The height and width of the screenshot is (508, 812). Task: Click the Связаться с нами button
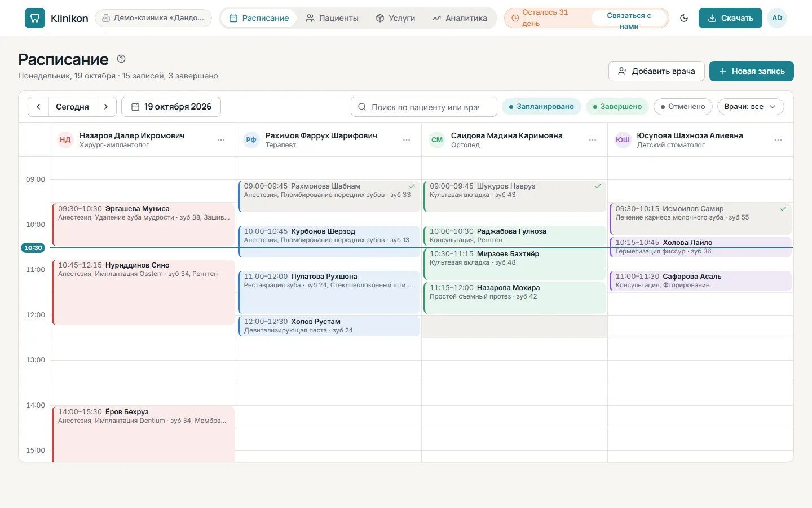click(629, 18)
